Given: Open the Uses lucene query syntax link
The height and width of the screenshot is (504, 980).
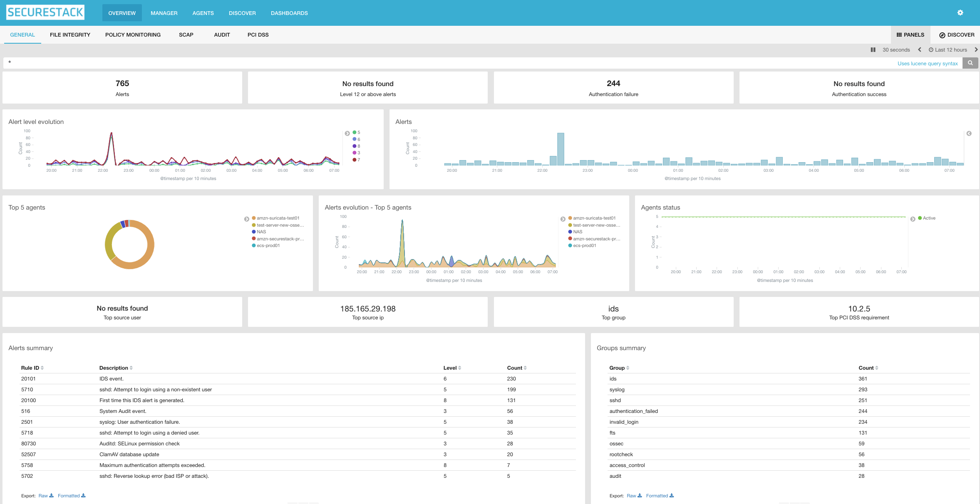Looking at the screenshot, I should click(x=927, y=64).
